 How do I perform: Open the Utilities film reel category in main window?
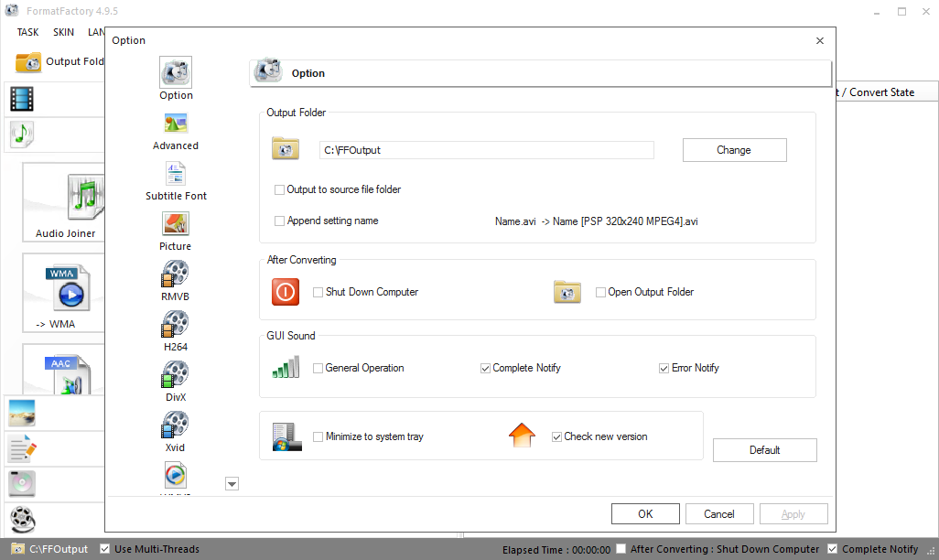click(x=22, y=519)
